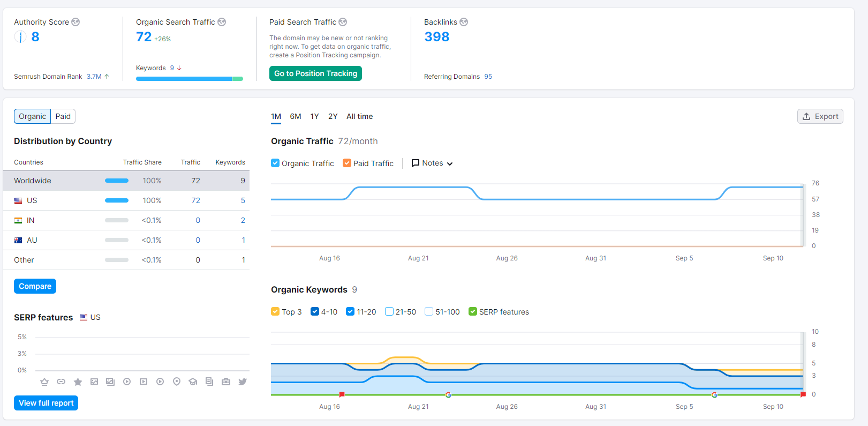Viewport: 868px width, 426px height.
Task: Click the down arrow beside Keywords 9
Action: [179, 68]
